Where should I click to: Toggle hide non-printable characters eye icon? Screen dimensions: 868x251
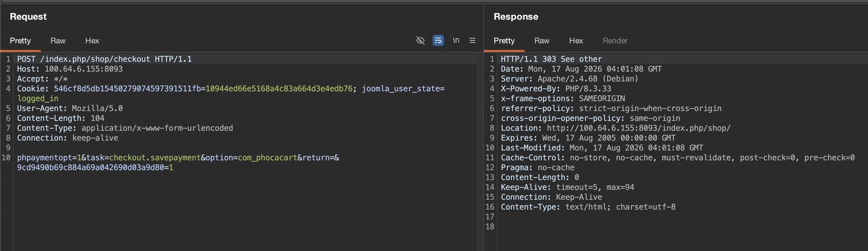[x=420, y=41]
